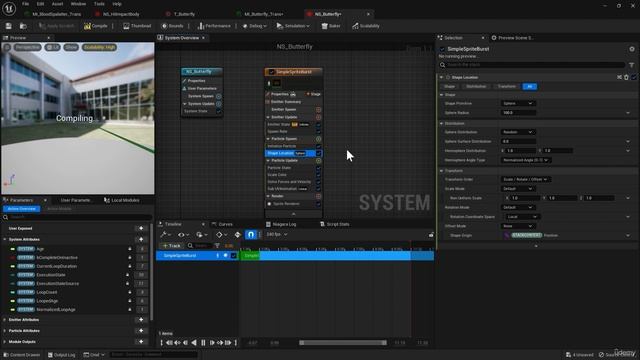Click the Performance toolbar button
640x360 pixels.
click(x=214, y=26)
